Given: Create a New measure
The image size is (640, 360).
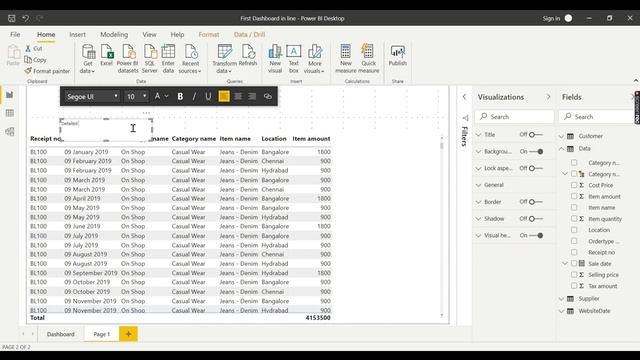Looking at the screenshot, I should pyautogui.click(x=346, y=59).
